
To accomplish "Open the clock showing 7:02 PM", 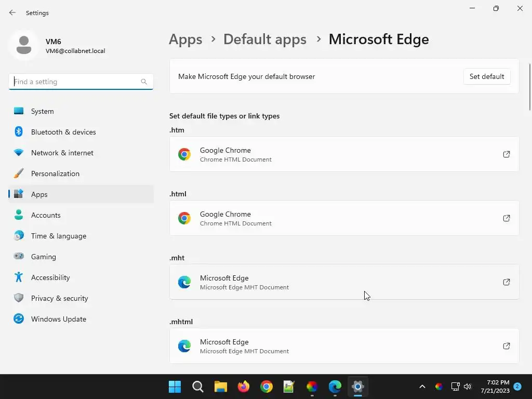I will 495,387.
